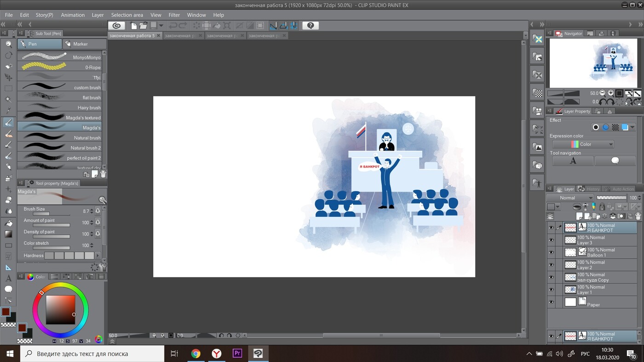The image size is (644, 362).
Task: Hide the Balloon 1 layer
Action: click(x=551, y=252)
